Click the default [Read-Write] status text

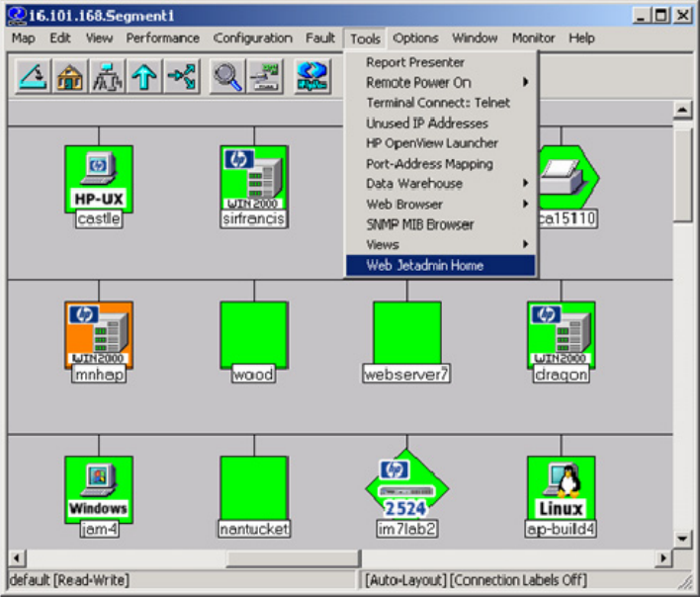[x=69, y=580]
